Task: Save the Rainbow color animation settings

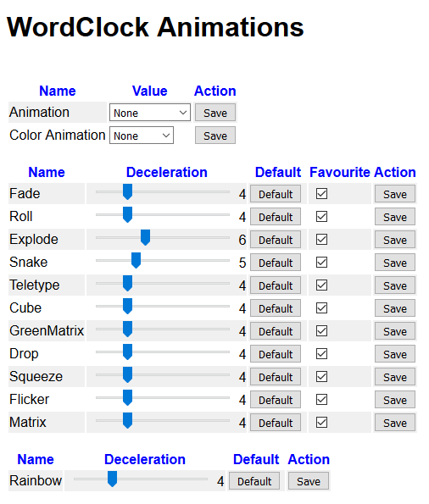Action: [x=309, y=481]
